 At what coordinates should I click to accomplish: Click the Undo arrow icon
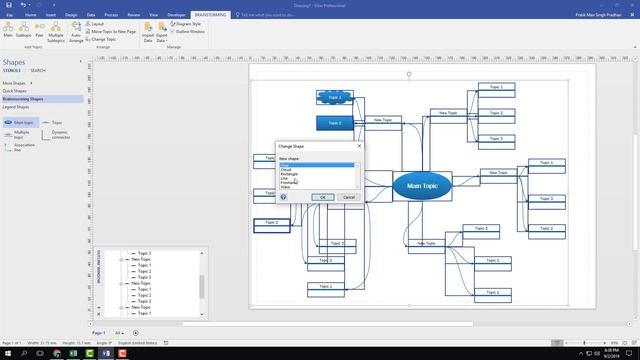(23, 5)
